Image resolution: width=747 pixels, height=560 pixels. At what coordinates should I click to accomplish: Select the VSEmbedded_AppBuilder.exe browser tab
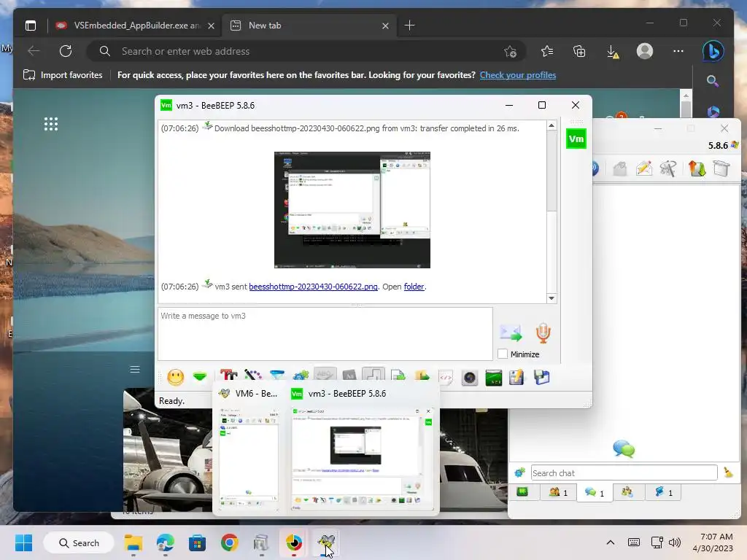point(136,26)
